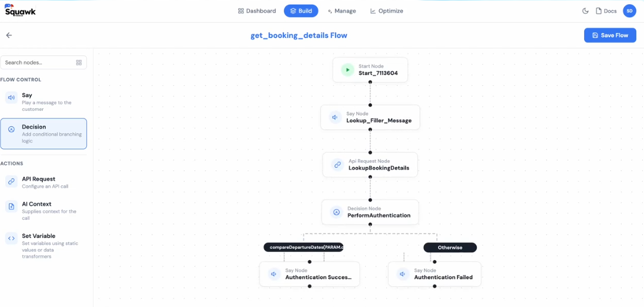Select the LookupBookingDetails node label
The width and height of the screenshot is (644, 307).
click(379, 168)
